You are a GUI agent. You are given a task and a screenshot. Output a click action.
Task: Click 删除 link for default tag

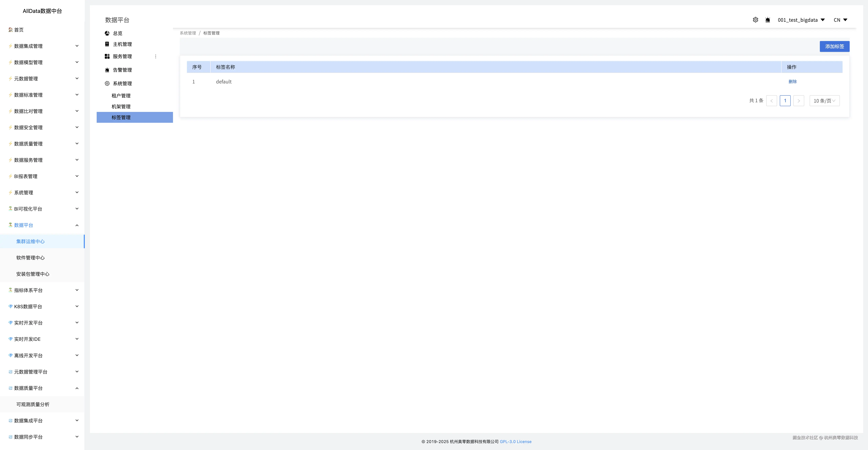point(793,82)
